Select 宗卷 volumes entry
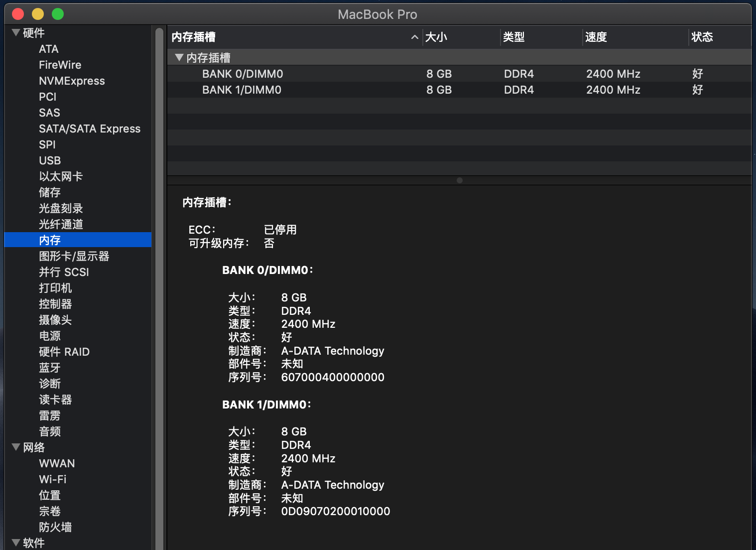 [x=50, y=511]
